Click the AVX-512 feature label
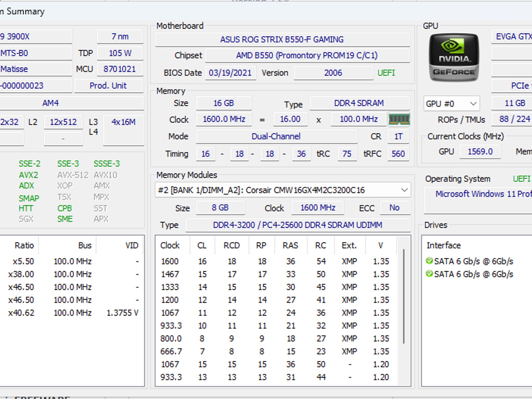Image resolution: width=532 pixels, height=399 pixels. pos(73,175)
